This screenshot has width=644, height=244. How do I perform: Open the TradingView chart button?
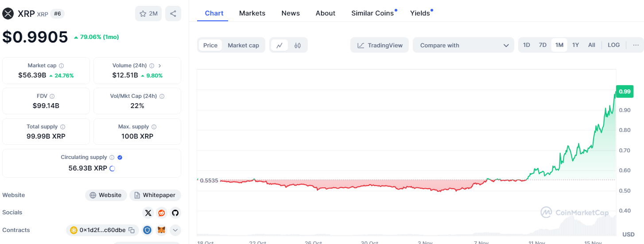[380, 45]
